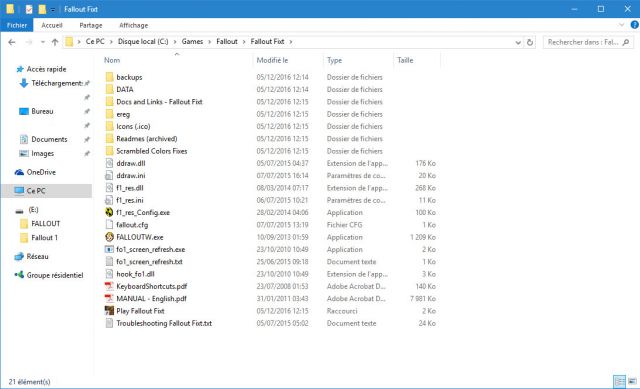Open the backups folder icon
The image size is (640, 389).
pyautogui.click(x=109, y=77)
